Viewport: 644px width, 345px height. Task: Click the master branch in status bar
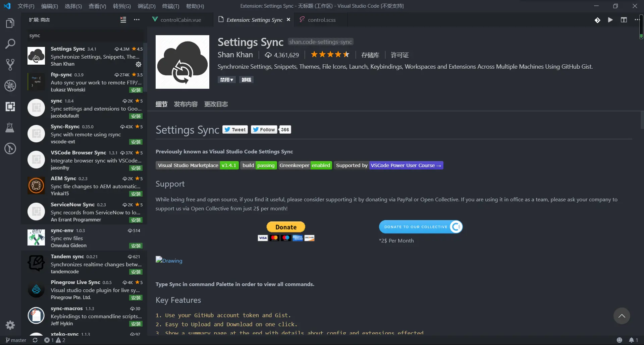16,340
